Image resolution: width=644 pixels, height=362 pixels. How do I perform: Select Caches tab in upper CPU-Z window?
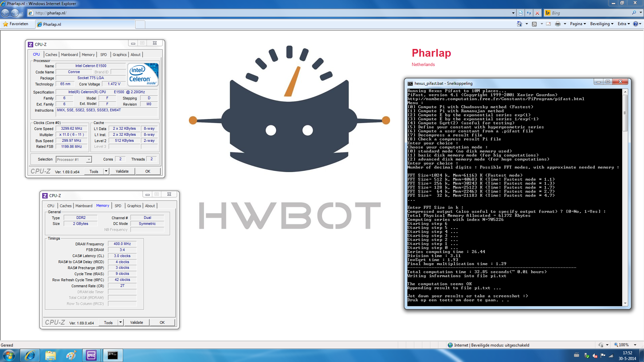pyautogui.click(x=51, y=55)
